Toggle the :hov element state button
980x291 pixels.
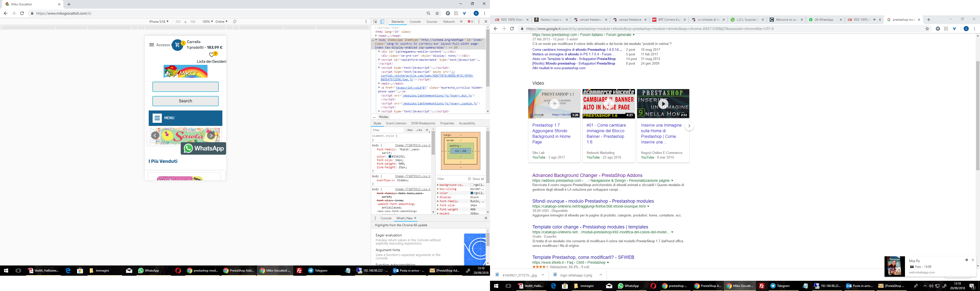(409, 130)
